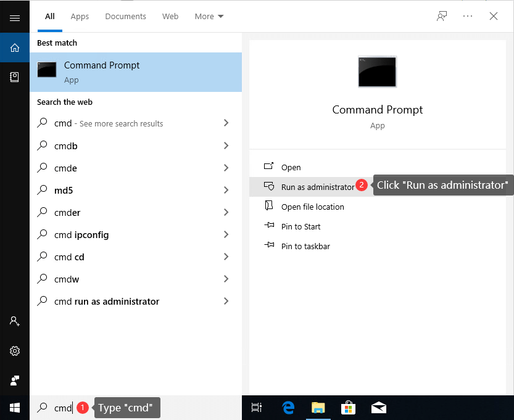Expand cmd run as administrator chevron

(226, 301)
